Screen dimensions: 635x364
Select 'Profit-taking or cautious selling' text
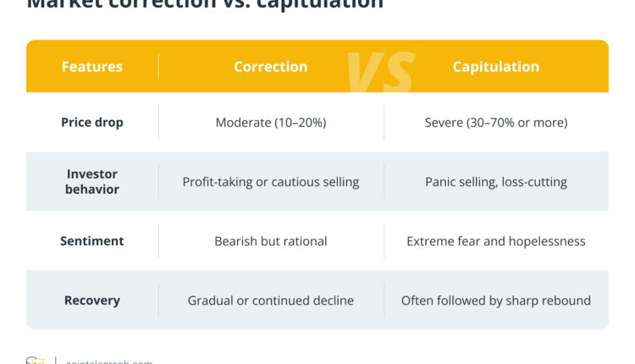point(271,182)
